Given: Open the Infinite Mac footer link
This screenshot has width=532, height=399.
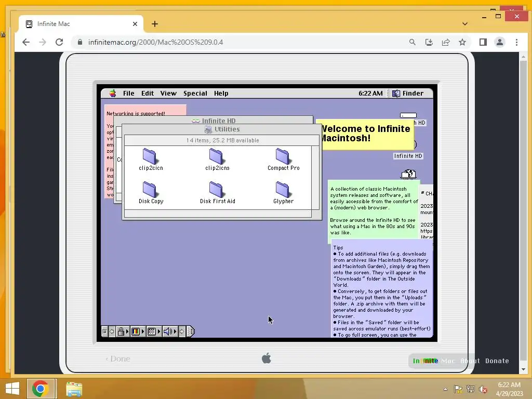Looking at the screenshot, I should coord(433,361).
